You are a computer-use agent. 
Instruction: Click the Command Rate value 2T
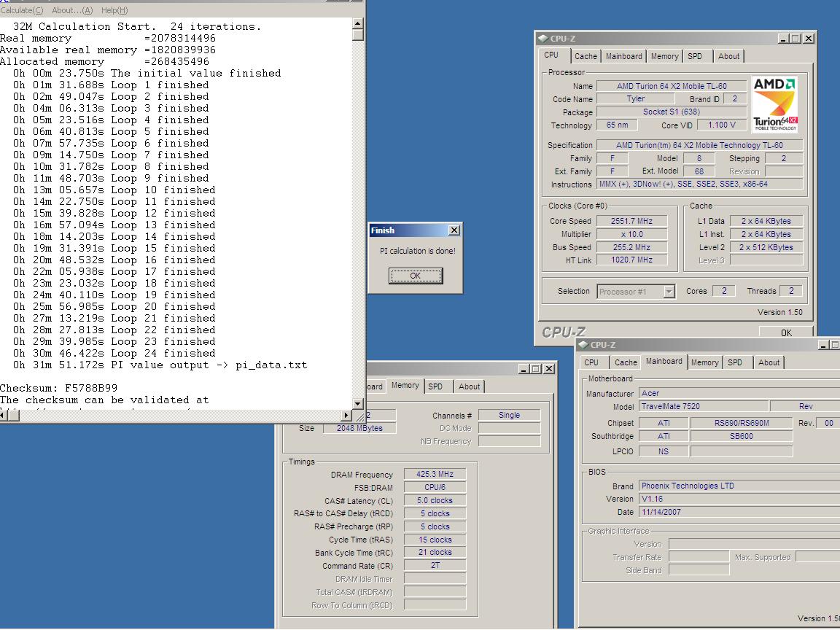pos(435,565)
